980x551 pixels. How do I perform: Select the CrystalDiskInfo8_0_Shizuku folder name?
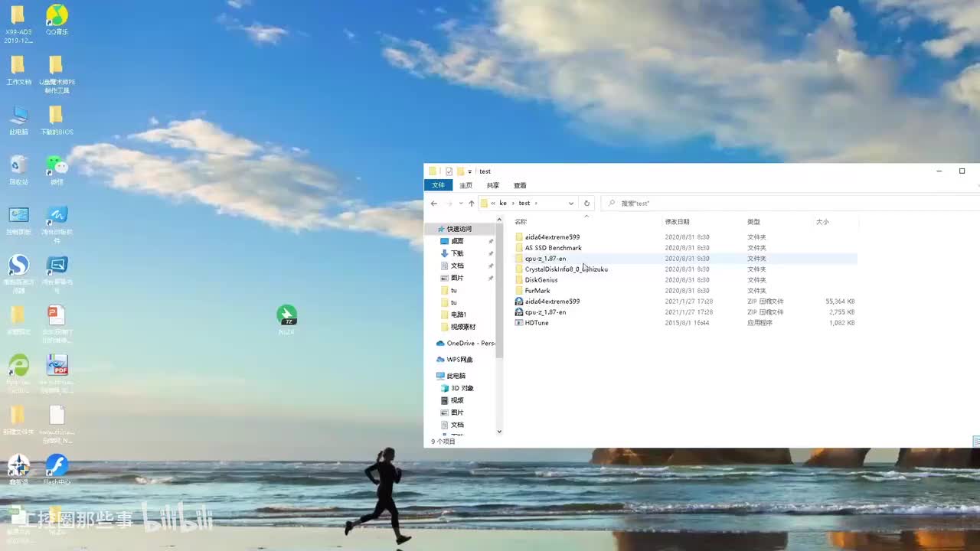tap(567, 269)
